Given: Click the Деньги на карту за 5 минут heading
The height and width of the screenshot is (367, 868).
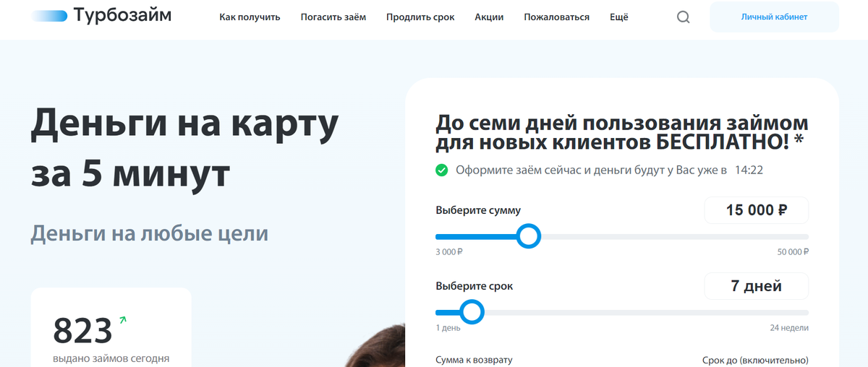Looking at the screenshot, I should tap(184, 150).
